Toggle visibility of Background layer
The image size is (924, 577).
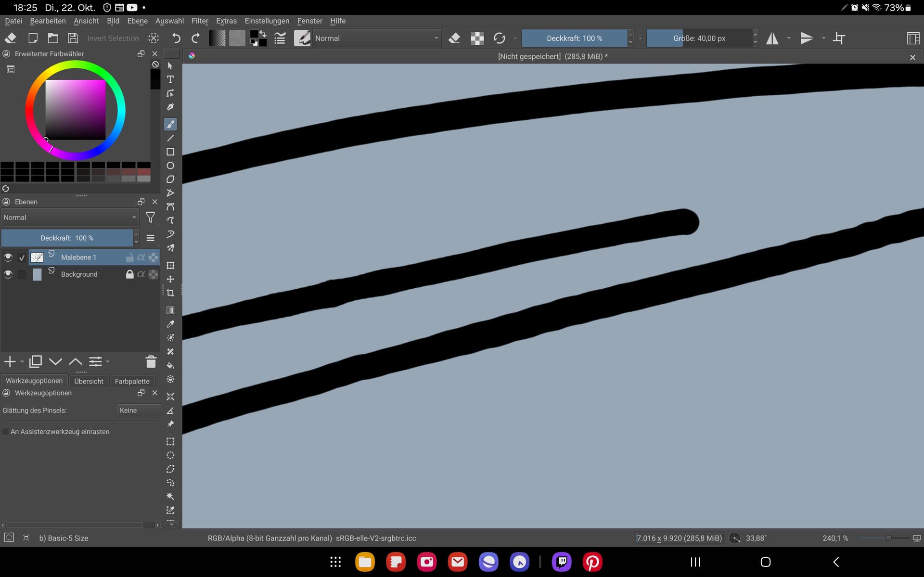(8, 274)
